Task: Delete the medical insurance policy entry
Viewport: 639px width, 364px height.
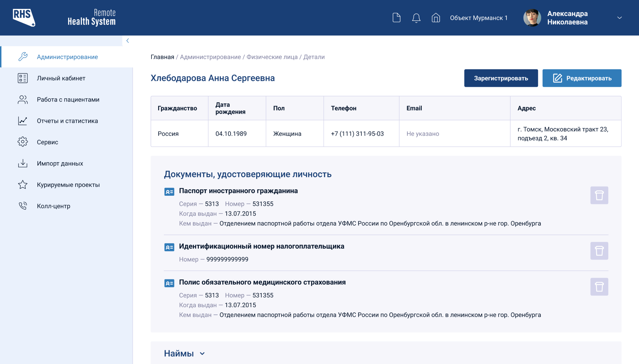Action: [599, 287]
